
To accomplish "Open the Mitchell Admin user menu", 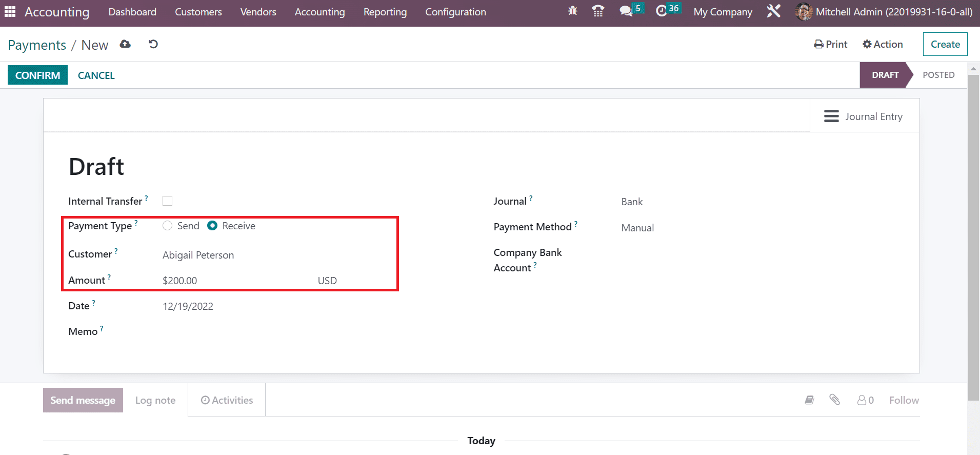I will [x=884, y=12].
